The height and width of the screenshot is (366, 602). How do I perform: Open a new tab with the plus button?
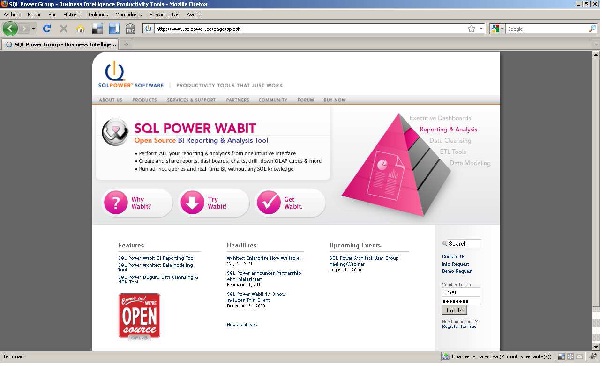click(125, 45)
